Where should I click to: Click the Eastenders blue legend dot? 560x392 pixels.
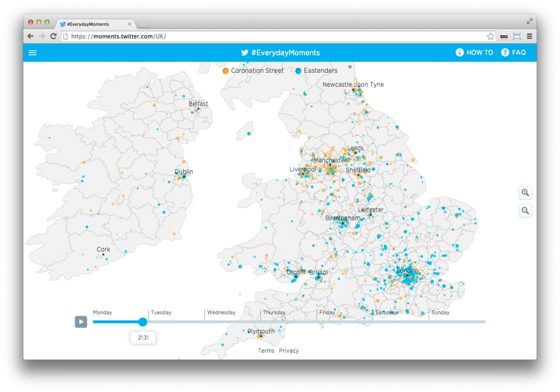[x=298, y=71]
